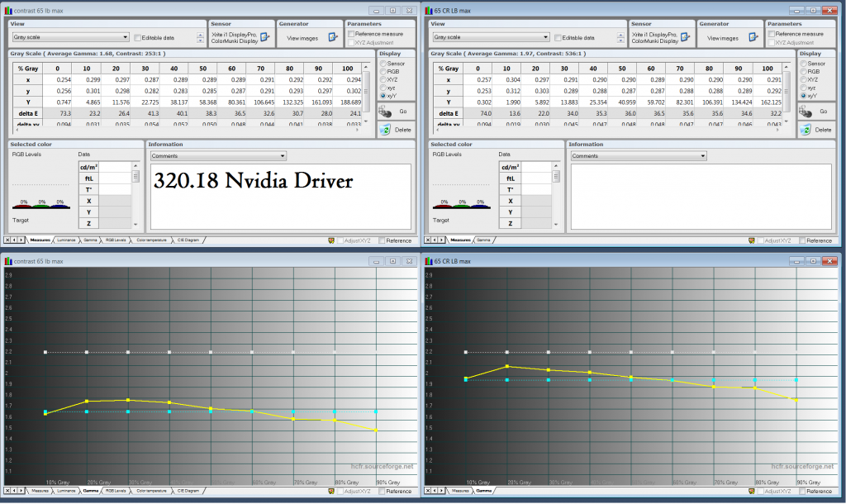Click the stepper beside Editable data in the upper-right window

coord(620,38)
